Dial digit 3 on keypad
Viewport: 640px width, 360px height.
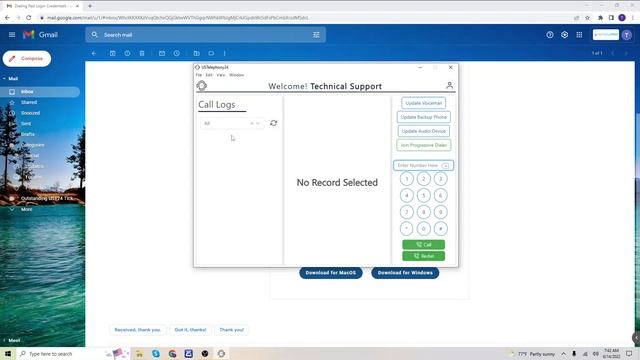440,179
